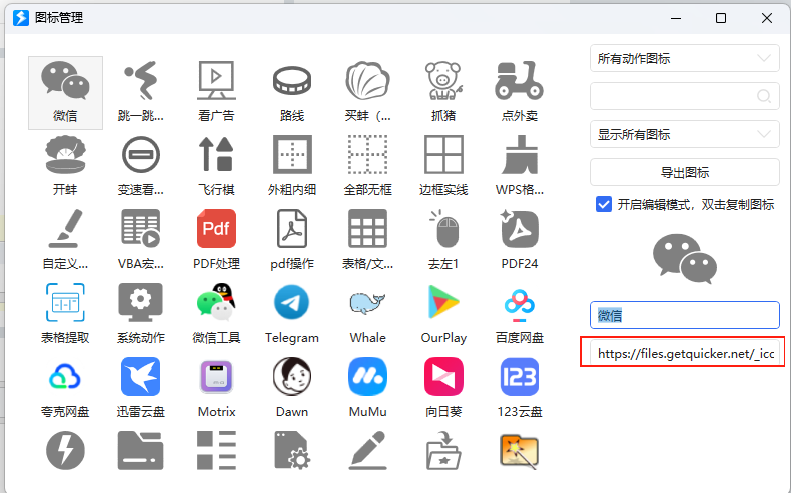Select the gray folder drive icon
791x493 pixels.
coord(141,451)
